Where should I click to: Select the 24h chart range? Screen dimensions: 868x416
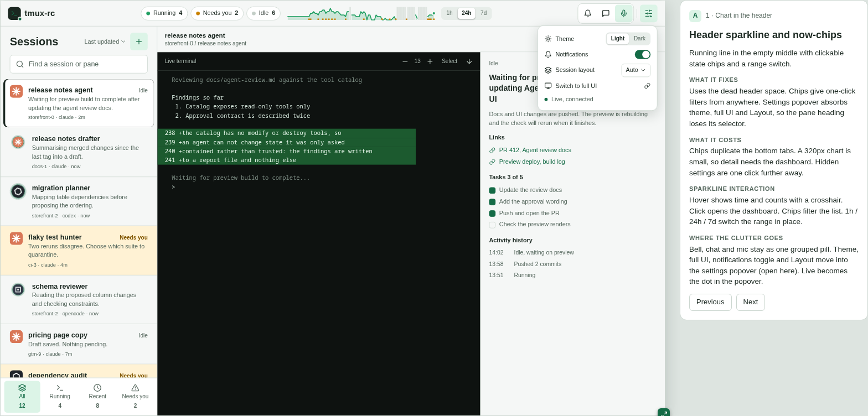point(467,13)
